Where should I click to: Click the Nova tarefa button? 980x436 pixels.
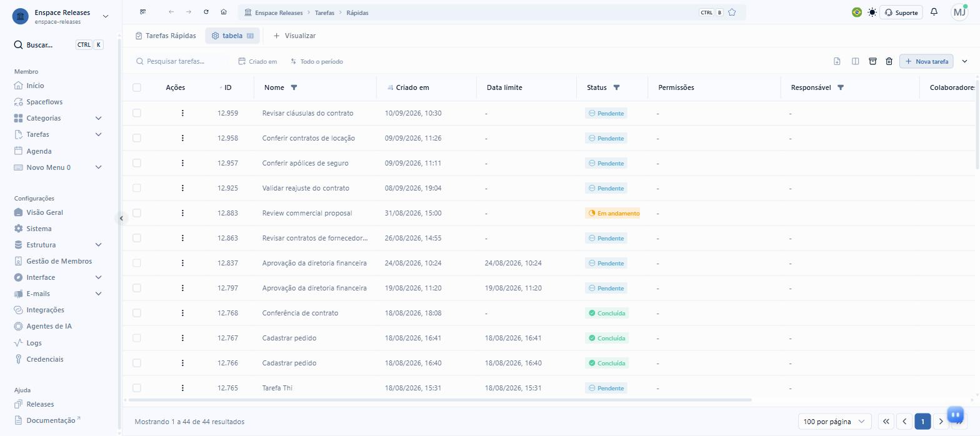tap(926, 61)
